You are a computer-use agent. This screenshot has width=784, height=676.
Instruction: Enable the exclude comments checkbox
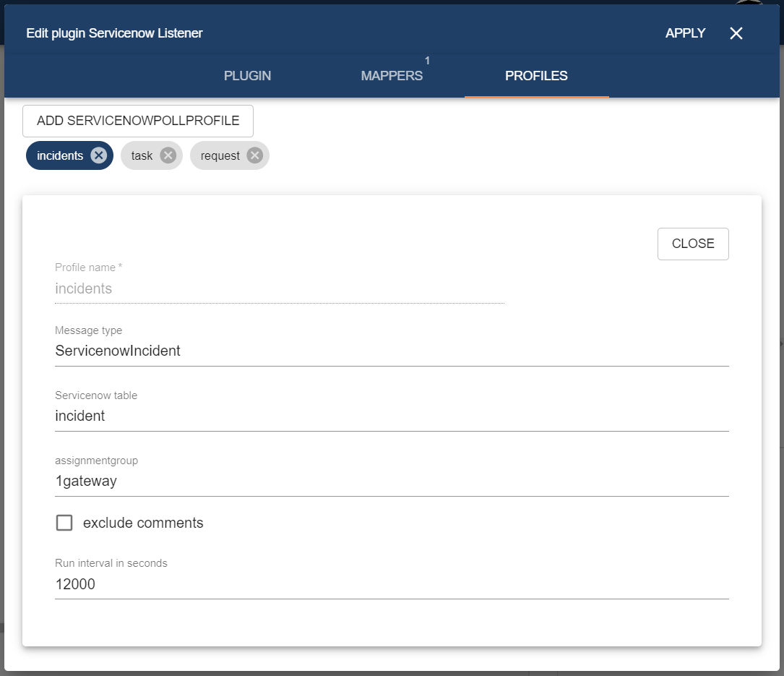(64, 523)
